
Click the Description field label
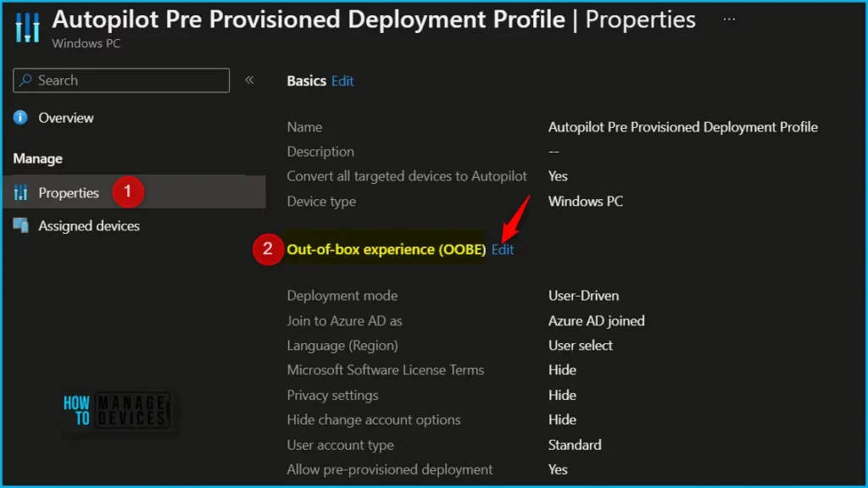coord(320,152)
